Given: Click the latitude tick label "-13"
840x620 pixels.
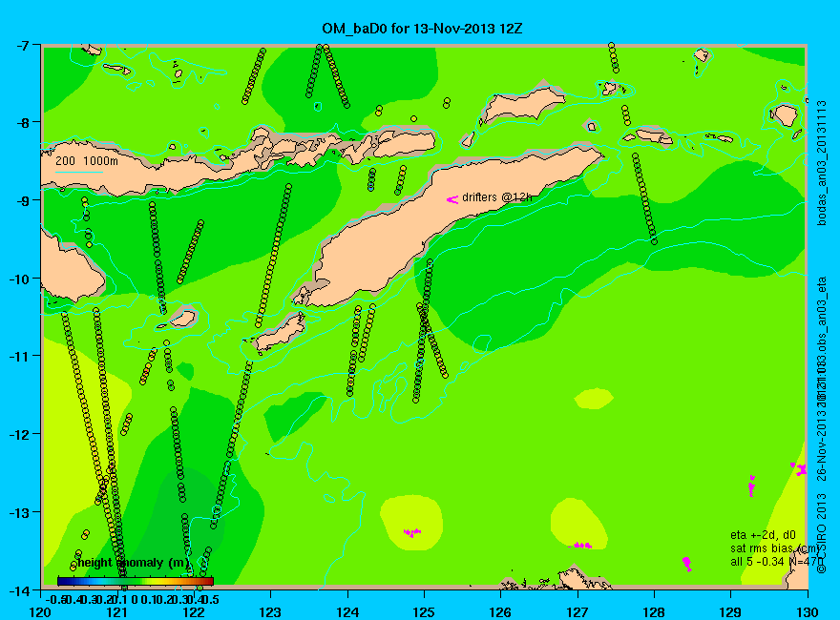Looking at the screenshot, I should (19, 512).
